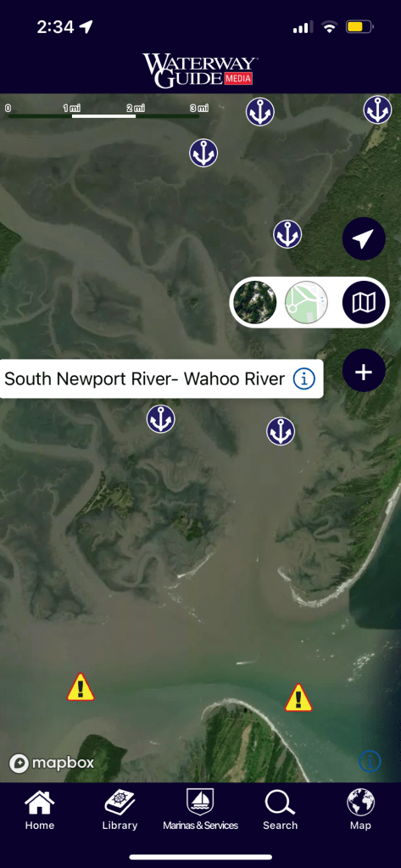Screen dimensions: 401x868
Task: Expand options with the plus button
Action: [x=364, y=372]
